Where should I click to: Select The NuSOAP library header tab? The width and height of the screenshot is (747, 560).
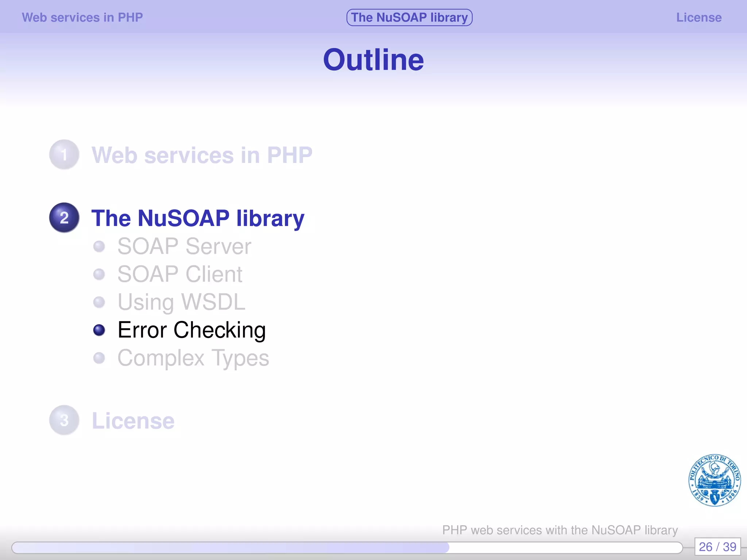click(x=409, y=17)
